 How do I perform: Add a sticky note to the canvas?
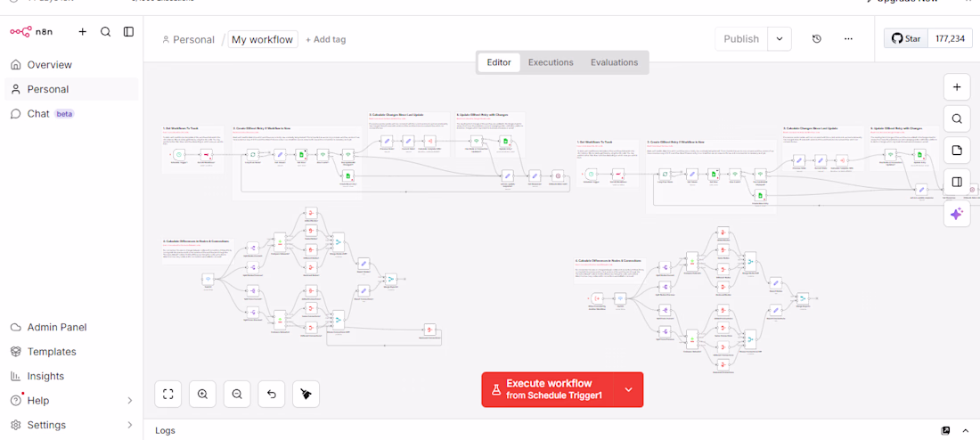(956, 150)
